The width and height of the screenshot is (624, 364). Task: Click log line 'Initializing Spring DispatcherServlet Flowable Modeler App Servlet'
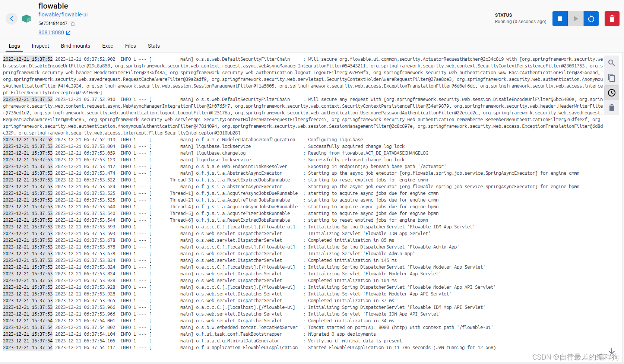(397, 267)
